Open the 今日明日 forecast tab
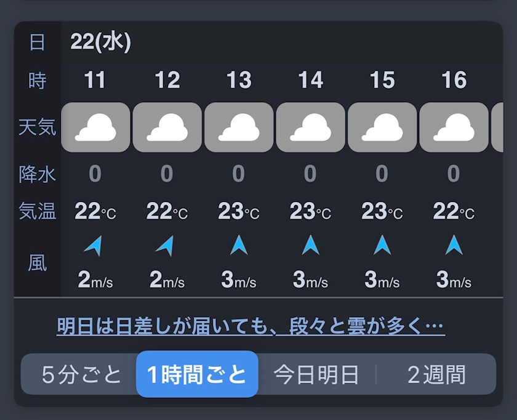 pyautogui.click(x=316, y=374)
